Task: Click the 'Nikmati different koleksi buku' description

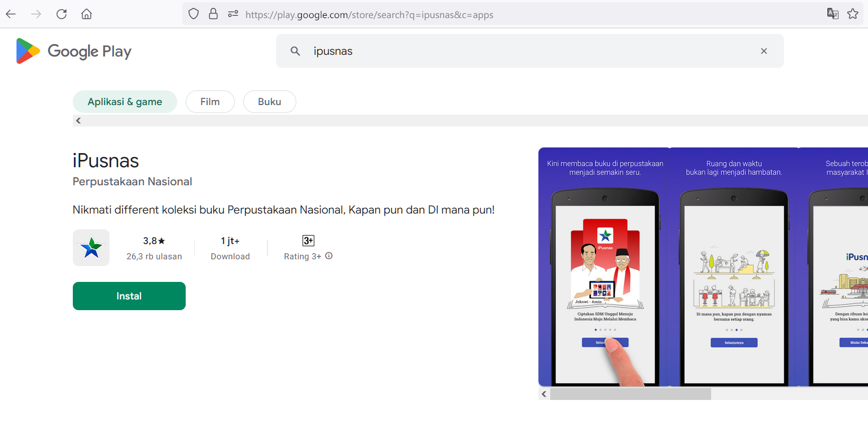Action: [284, 210]
